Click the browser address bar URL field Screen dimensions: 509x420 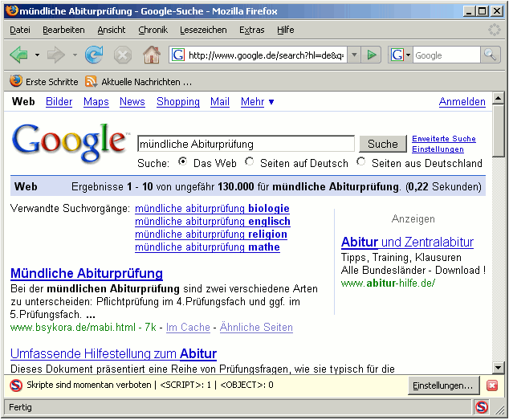267,55
